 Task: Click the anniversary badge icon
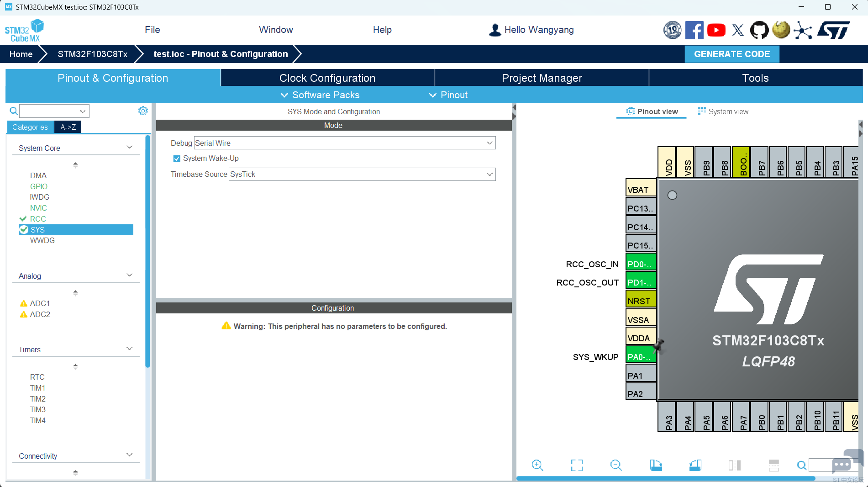(672, 30)
